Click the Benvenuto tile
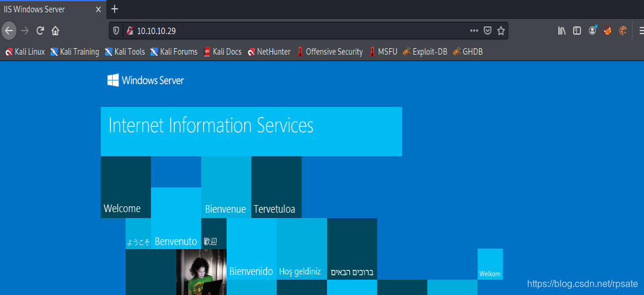This screenshot has height=295, width=644. pyautogui.click(x=176, y=218)
